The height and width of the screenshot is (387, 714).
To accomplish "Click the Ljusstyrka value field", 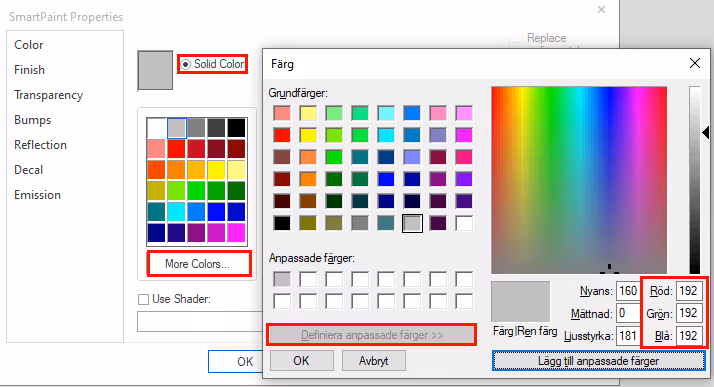I will [628, 336].
